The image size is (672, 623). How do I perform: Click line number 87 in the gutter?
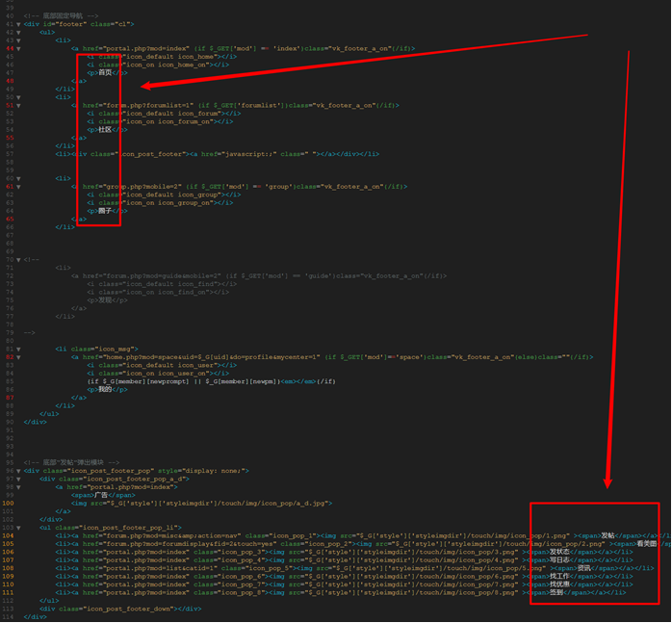click(10, 398)
